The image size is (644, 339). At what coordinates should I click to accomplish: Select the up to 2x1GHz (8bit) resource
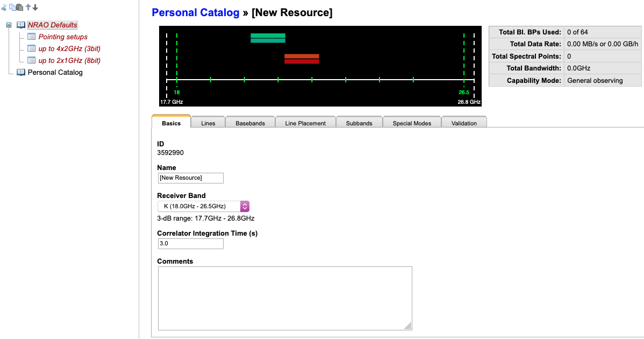[x=70, y=60]
